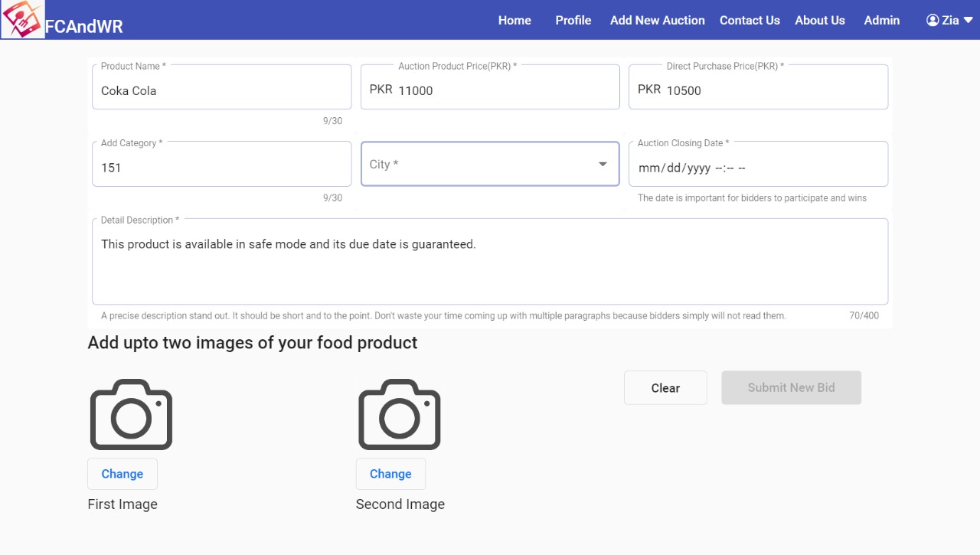This screenshot has width=980, height=555.
Task: Expand the City dropdown
Action: [603, 164]
